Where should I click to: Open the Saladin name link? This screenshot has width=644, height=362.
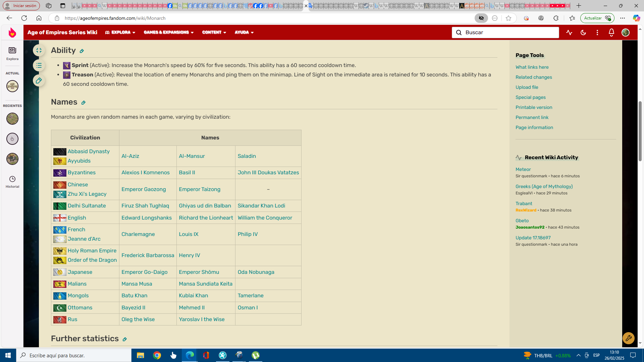click(x=247, y=156)
